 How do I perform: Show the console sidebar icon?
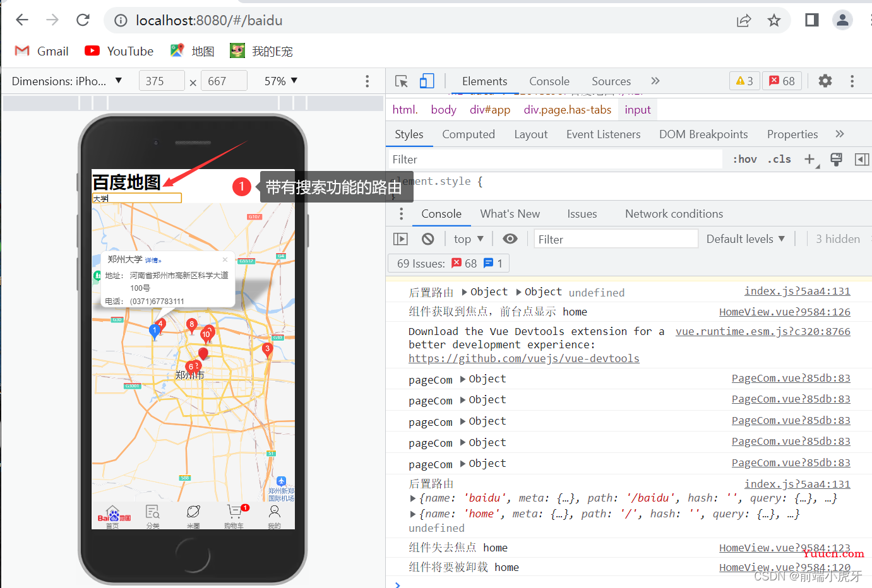401,239
